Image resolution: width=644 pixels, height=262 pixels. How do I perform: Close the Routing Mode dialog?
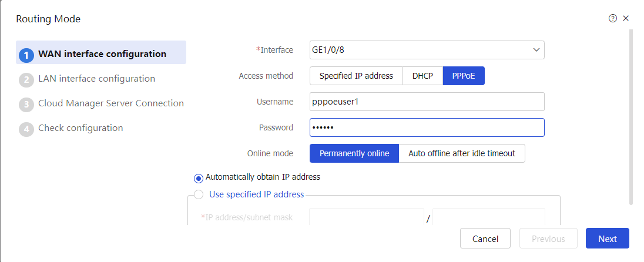(626, 18)
